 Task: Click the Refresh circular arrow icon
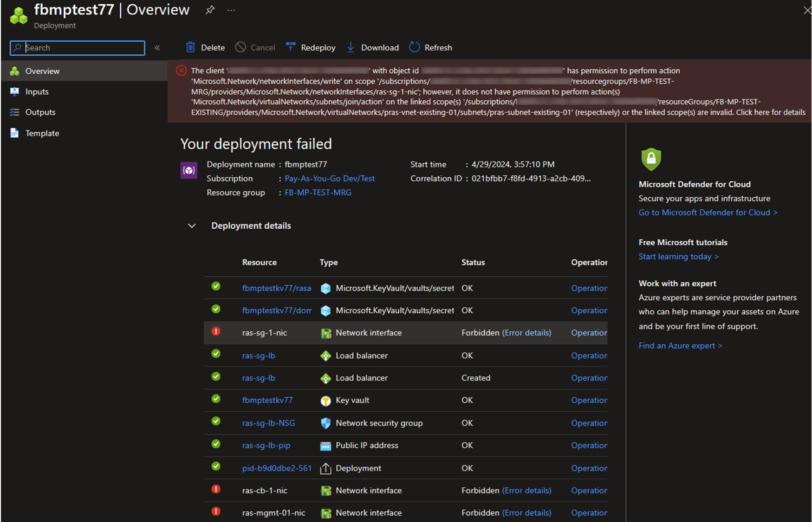414,47
